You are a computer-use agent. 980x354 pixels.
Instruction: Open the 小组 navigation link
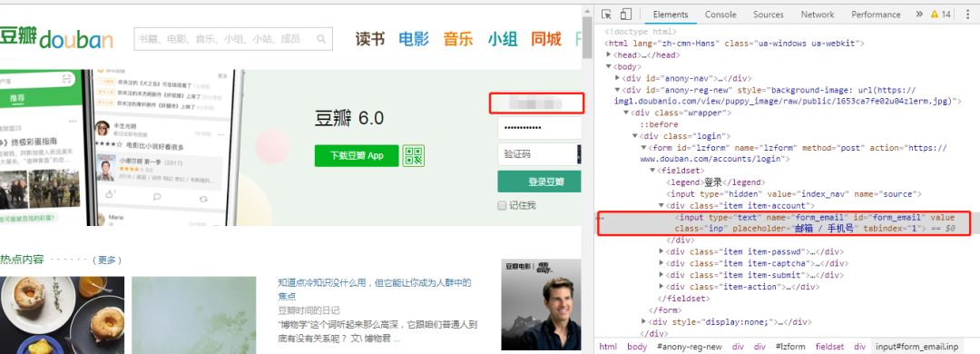click(503, 39)
